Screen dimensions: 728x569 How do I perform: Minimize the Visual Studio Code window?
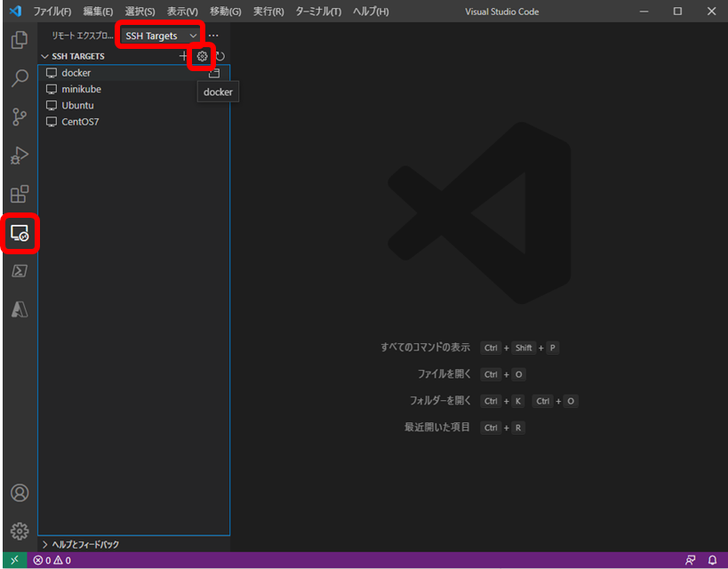click(x=644, y=12)
